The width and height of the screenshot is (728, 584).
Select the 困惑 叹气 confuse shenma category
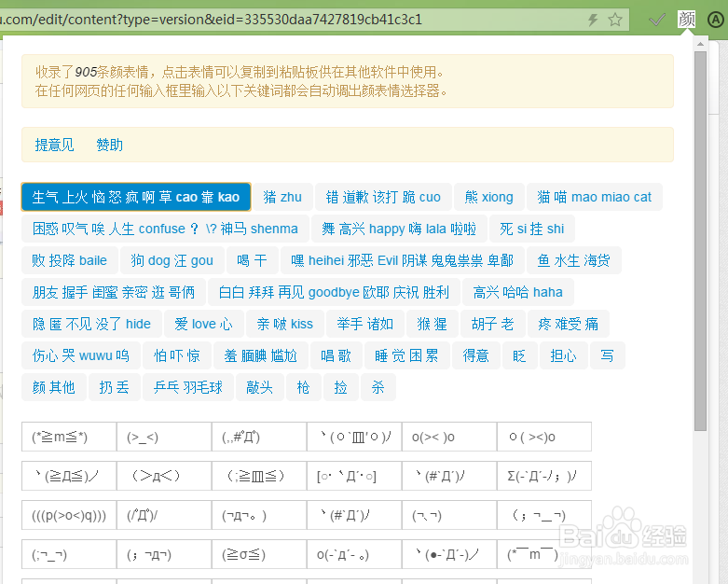click(x=165, y=229)
